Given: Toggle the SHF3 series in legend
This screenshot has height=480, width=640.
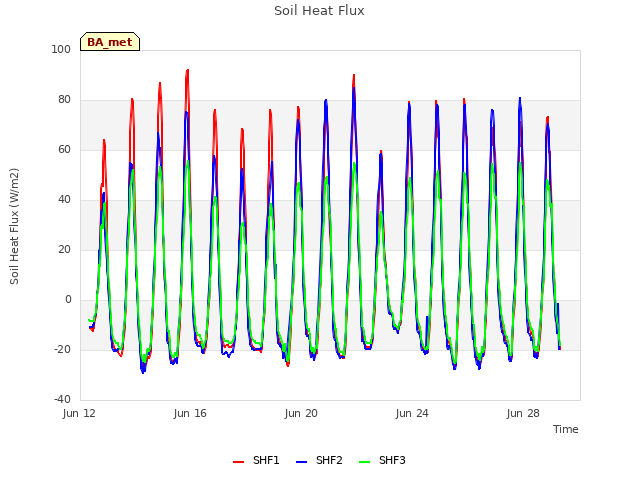Looking at the screenshot, I should [382, 460].
